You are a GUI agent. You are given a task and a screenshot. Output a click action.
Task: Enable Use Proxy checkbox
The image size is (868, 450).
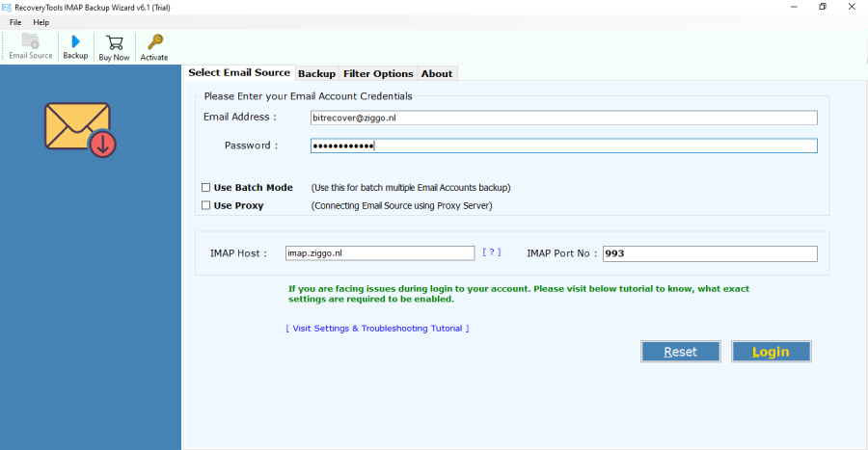tap(206, 205)
